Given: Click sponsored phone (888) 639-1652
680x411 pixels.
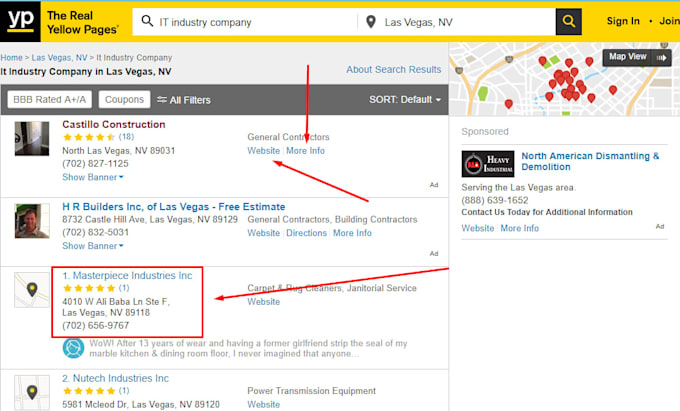Looking at the screenshot, I should point(495,200).
